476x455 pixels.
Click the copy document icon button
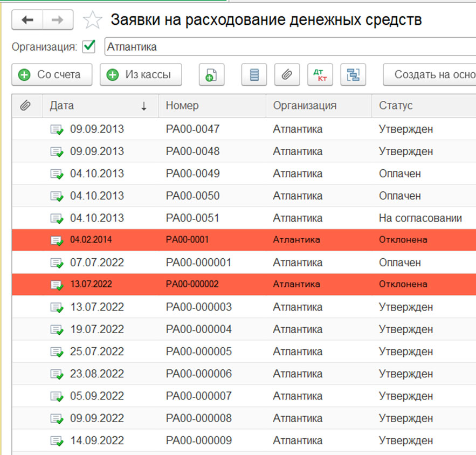pyautogui.click(x=211, y=75)
